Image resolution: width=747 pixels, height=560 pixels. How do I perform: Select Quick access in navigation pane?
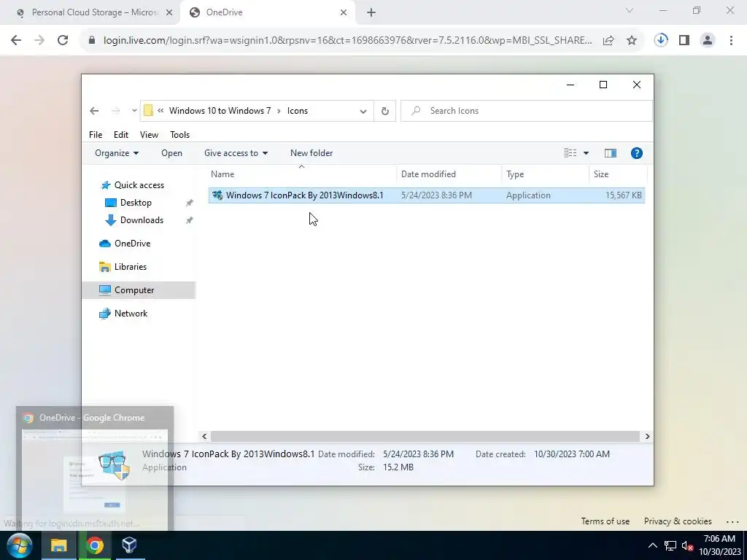139,185
